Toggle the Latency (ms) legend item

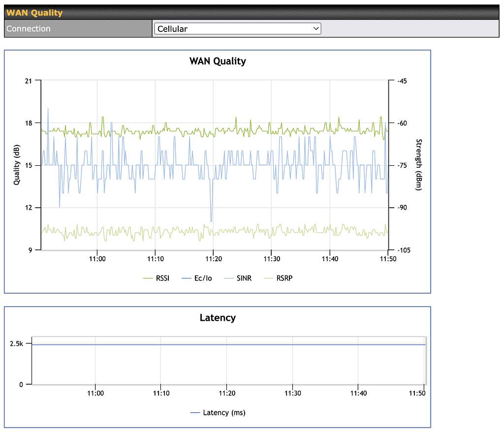click(223, 412)
